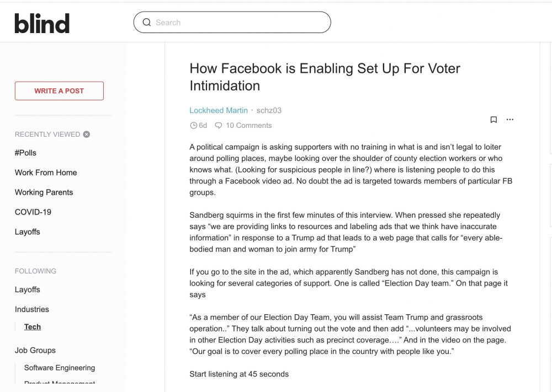This screenshot has height=392, width=552.
Task: Open Layoffs under the Following section
Action: pos(28,289)
